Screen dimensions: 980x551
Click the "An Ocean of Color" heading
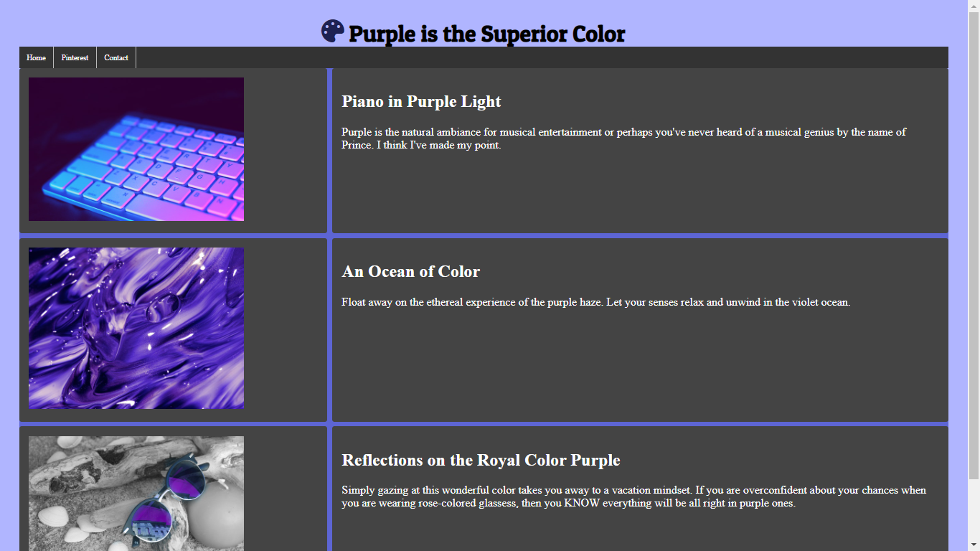410,271
